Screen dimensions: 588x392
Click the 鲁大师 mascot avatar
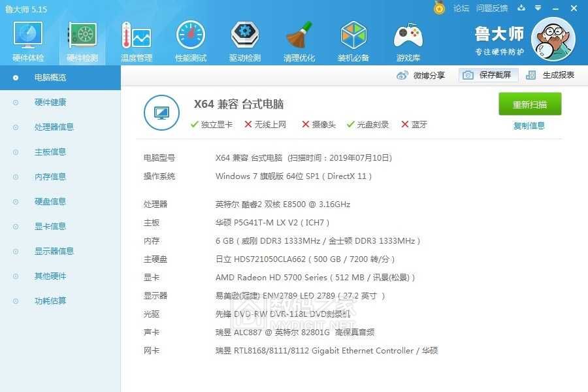click(553, 39)
